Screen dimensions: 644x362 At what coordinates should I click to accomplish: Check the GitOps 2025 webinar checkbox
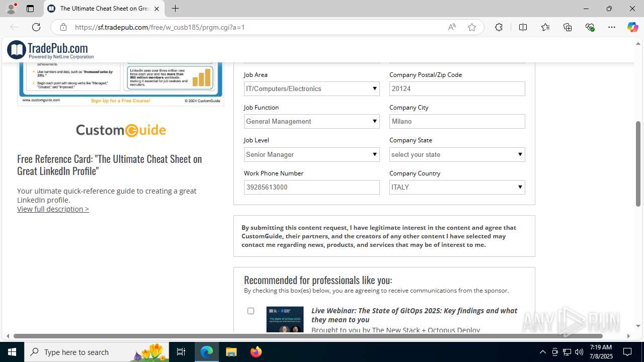pyautogui.click(x=251, y=311)
